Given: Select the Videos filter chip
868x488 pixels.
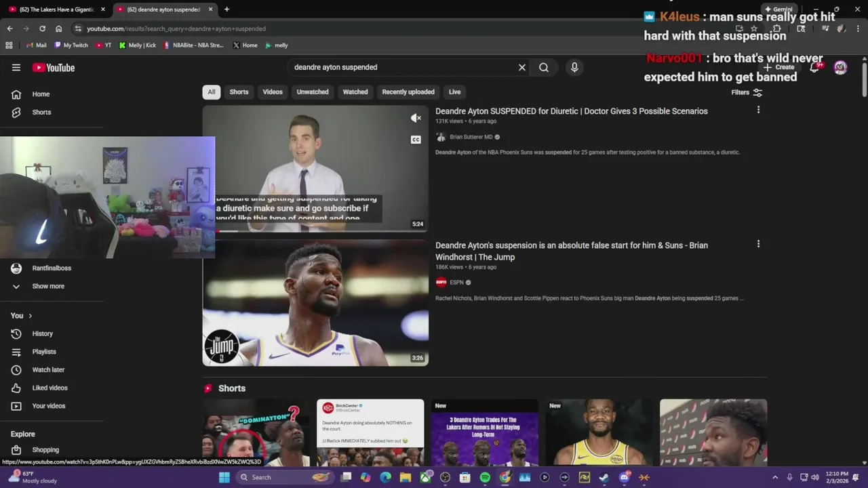Looking at the screenshot, I should pyautogui.click(x=273, y=91).
